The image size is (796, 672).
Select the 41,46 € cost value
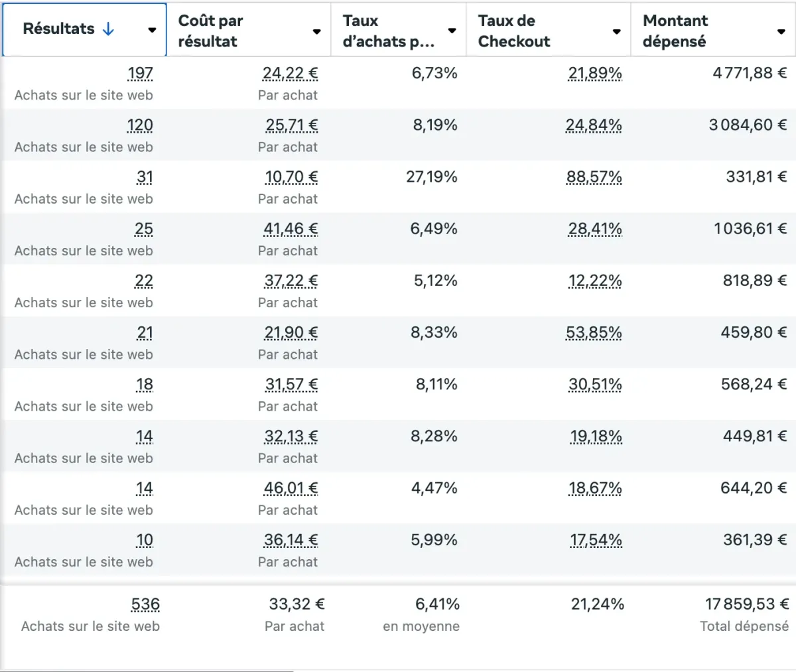[291, 229]
